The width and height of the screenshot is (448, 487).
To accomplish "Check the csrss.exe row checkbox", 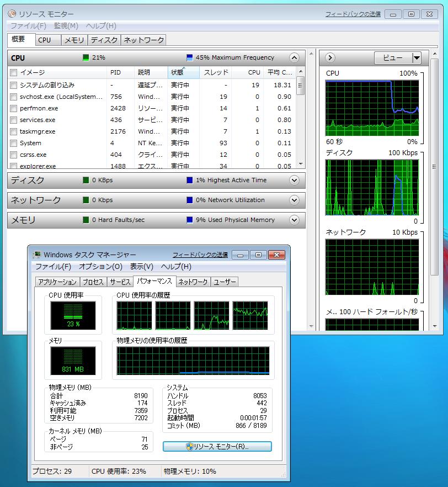I will pos(14,155).
